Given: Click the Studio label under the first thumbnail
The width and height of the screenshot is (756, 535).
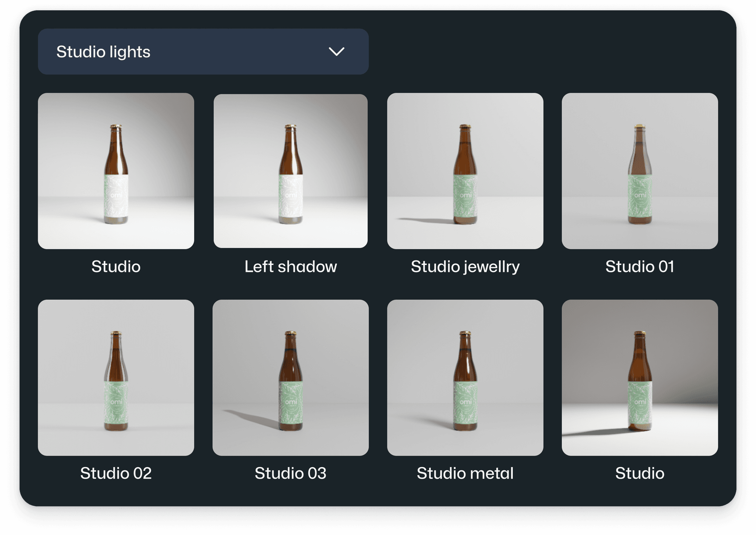Looking at the screenshot, I should click(x=116, y=267).
